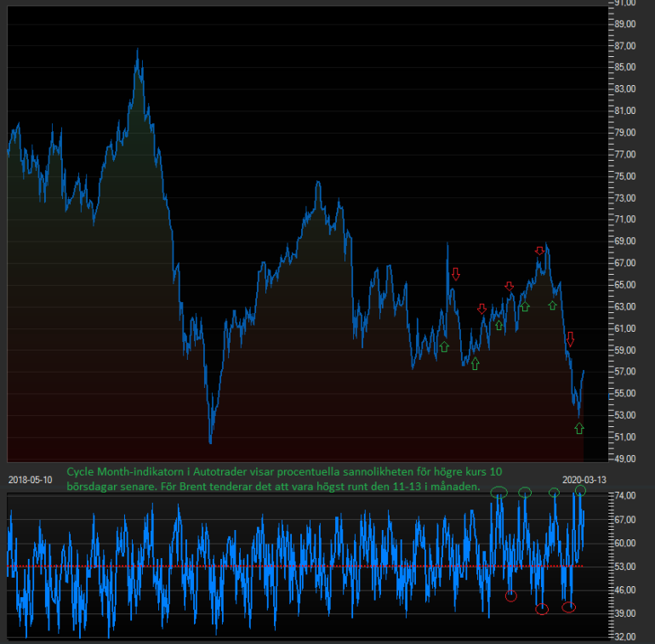655x644 pixels.
Task: Click the 53,00 label on the price axis
Action: pos(625,415)
